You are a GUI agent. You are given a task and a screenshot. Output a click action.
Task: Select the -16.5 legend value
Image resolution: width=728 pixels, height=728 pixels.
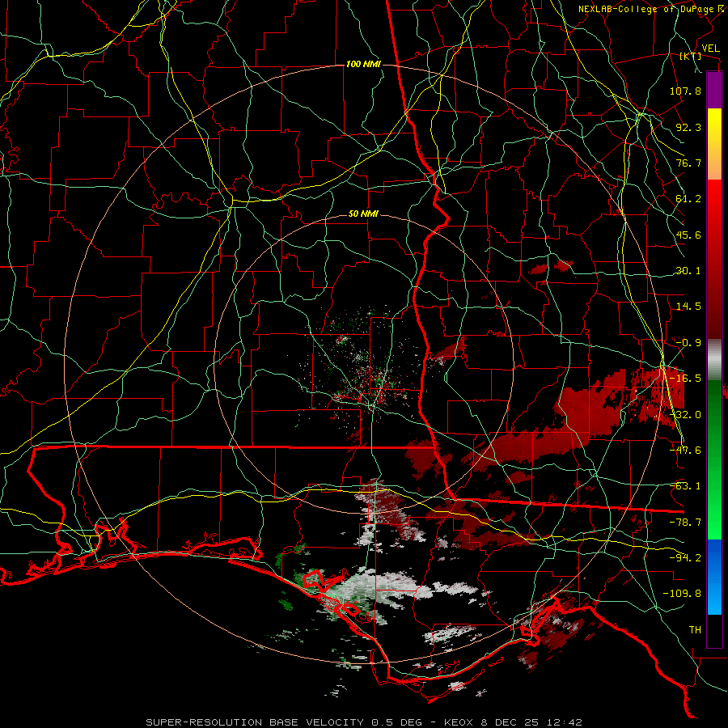pos(685,379)
